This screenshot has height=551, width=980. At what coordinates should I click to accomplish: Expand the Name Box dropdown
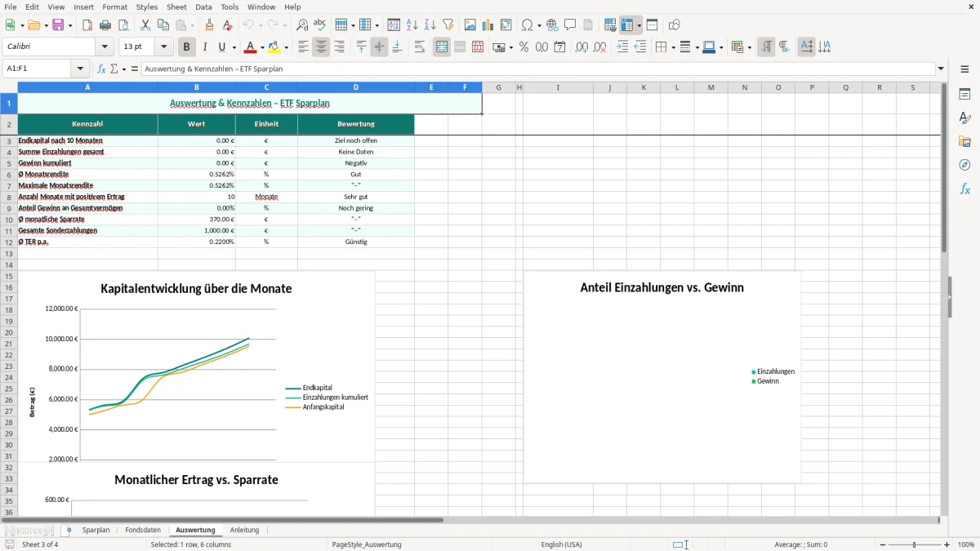80,69
